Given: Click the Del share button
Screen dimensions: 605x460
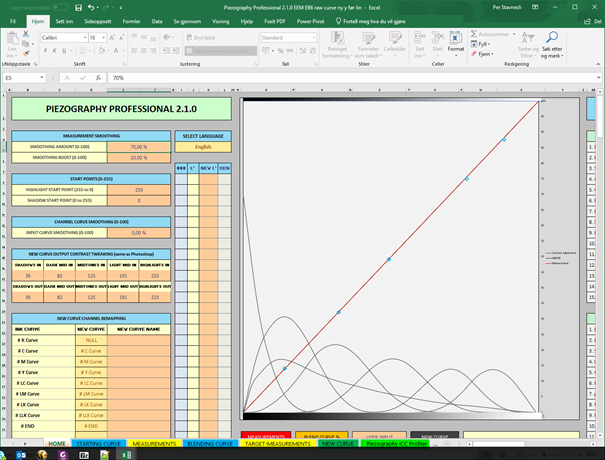Looking at the screenshot, I should [590, 20].
